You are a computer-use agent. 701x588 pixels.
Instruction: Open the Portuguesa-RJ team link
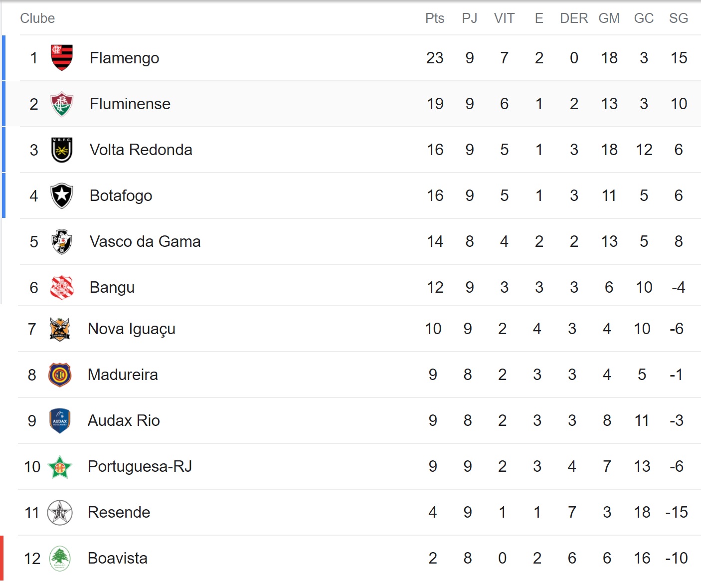[140, 467]
